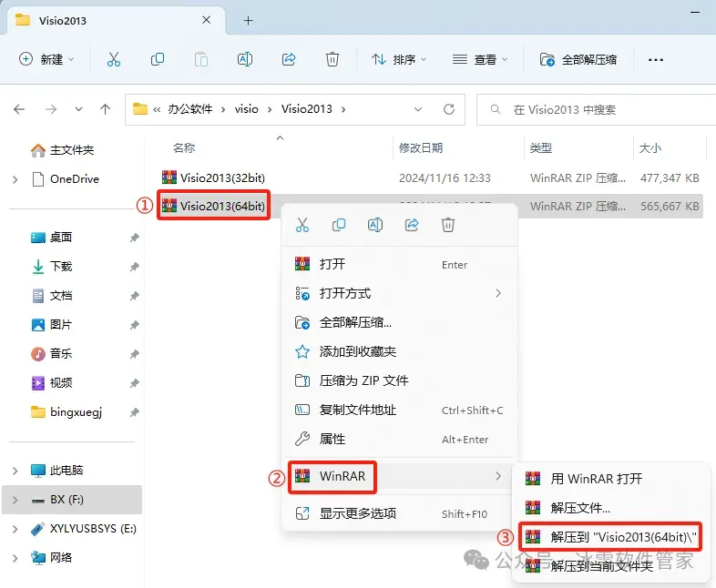Expand the BX (F:) drive node
This screenshot has height=588, width=716.
click(x=15, y=500)
